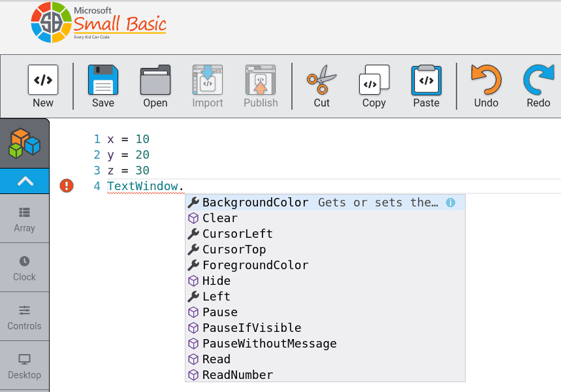This screenshot has width=561, height=392.
Task: Select PauseIfVisible suggestion
Action: pos(325,328)
